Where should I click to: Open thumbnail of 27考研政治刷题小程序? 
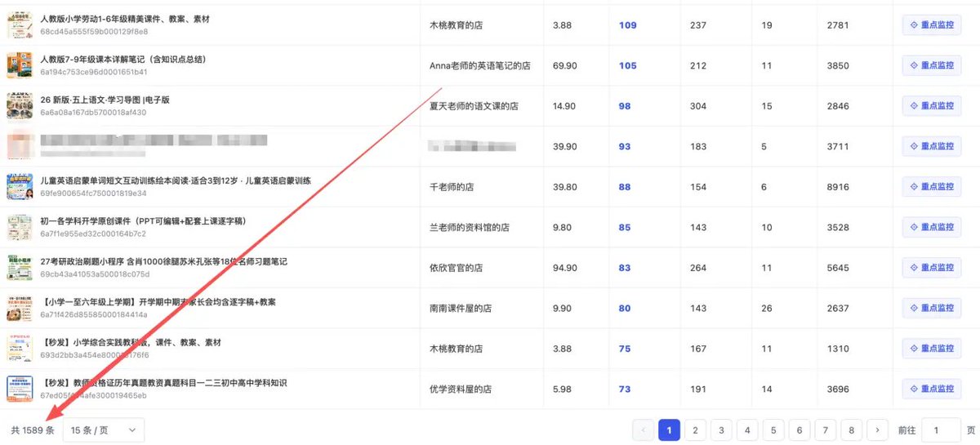pyautogui.click(x=20, y=268)
